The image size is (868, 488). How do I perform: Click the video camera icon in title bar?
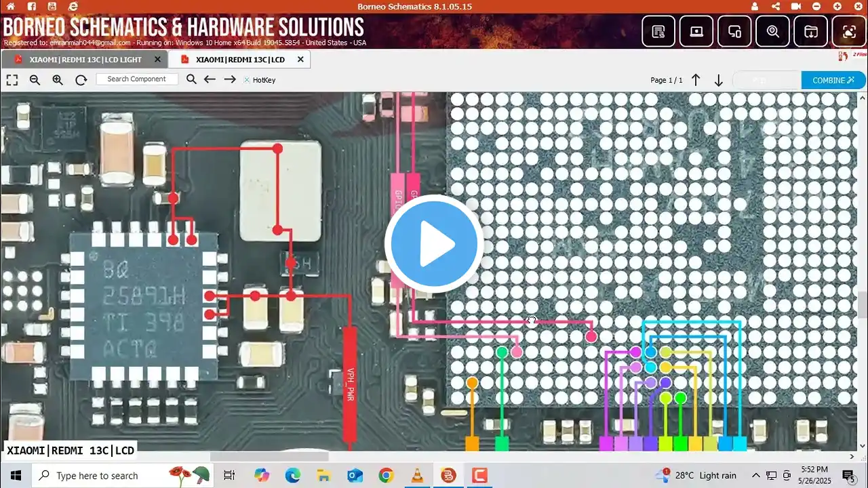(x=796, y=6)
